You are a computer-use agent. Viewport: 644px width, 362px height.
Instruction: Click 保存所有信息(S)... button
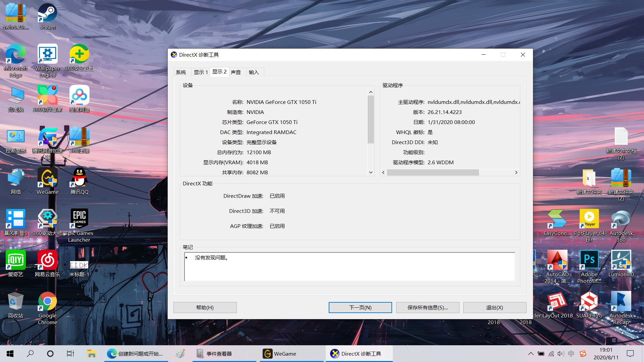(428, 307)
